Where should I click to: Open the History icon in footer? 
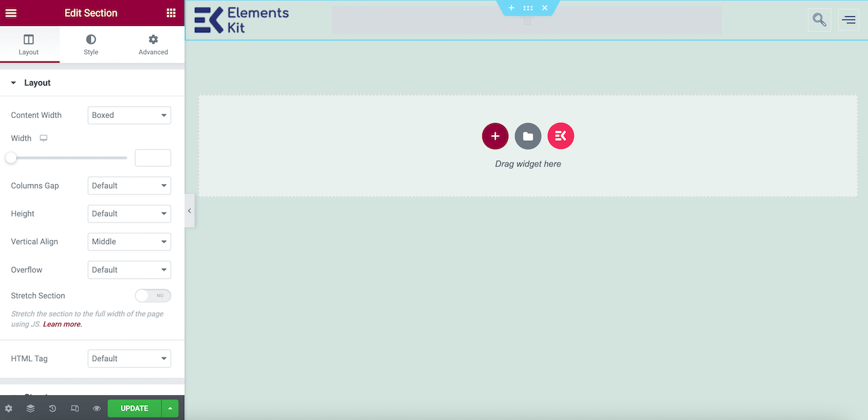[x=53, y=408]
